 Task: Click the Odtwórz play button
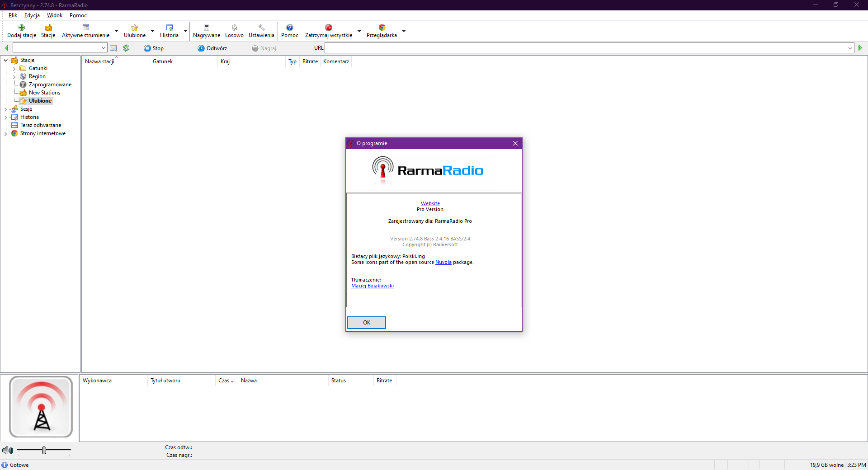tap(212, 48)
